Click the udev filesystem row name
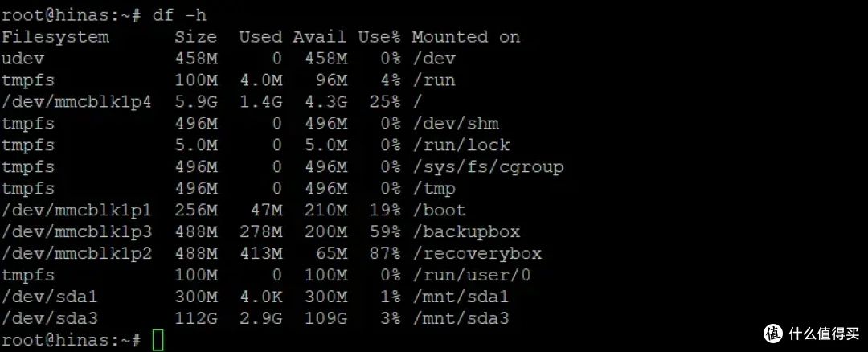Image resolution: width=868 pixels, height=352 pixels. click(x=23, y=59)
